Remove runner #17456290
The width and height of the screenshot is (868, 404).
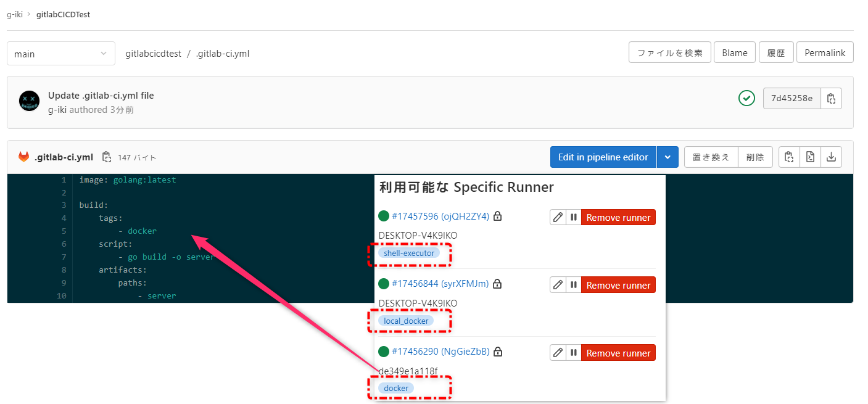pyautogui.click(x=618, y=353)
